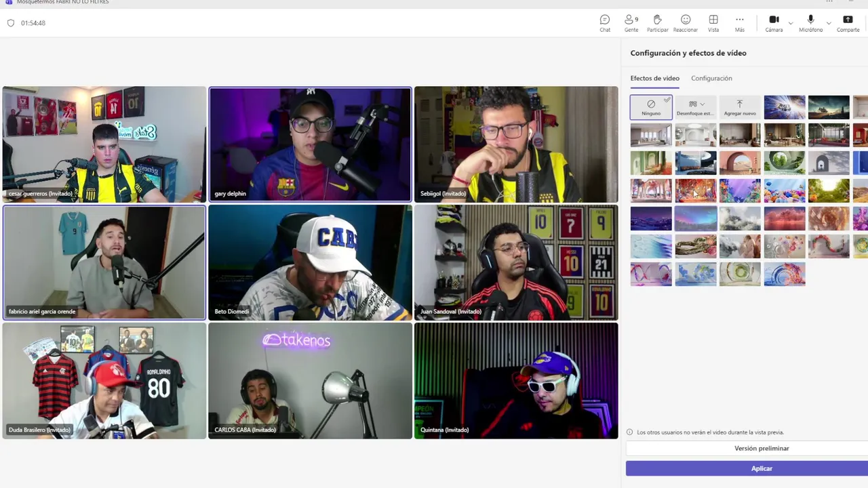Select the blue modern lounge skylight background

(x=696, y=163)
